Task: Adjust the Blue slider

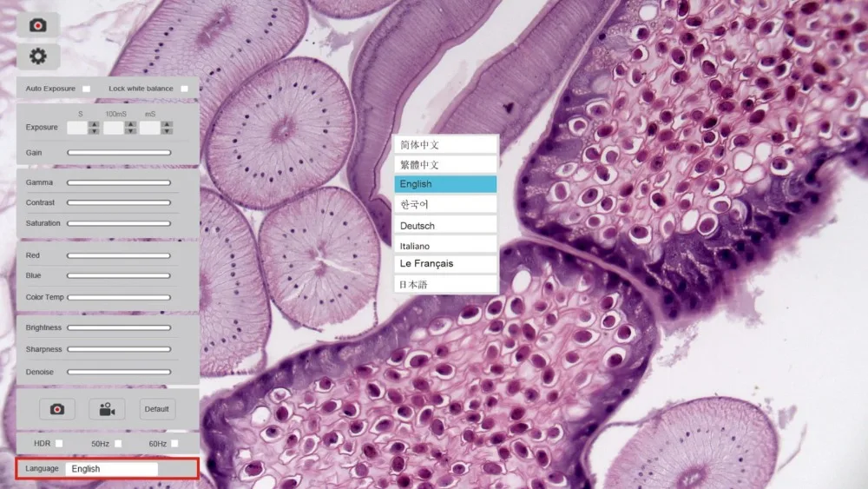Action: point(119,275)
